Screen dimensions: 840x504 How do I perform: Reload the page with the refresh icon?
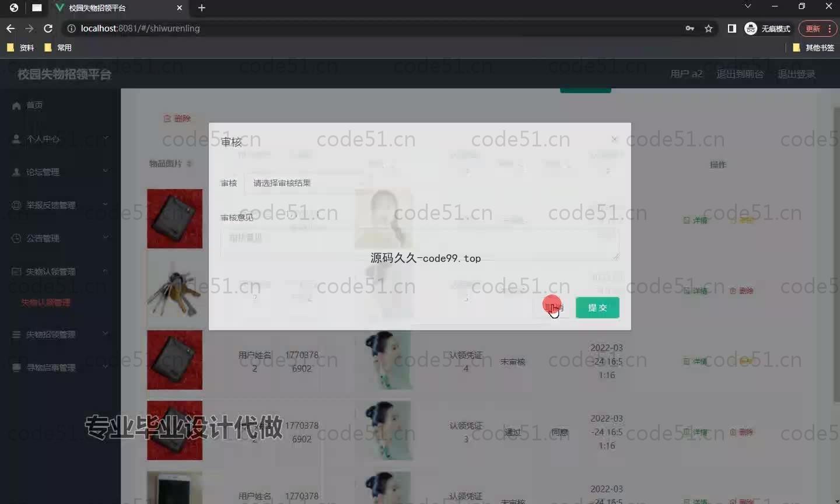(x=48, y=28)
